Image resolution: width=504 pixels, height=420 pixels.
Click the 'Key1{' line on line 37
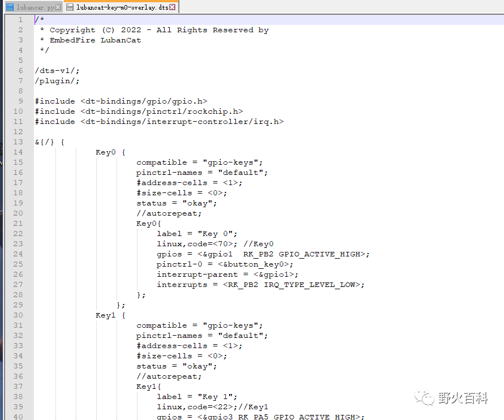point(149,387)
